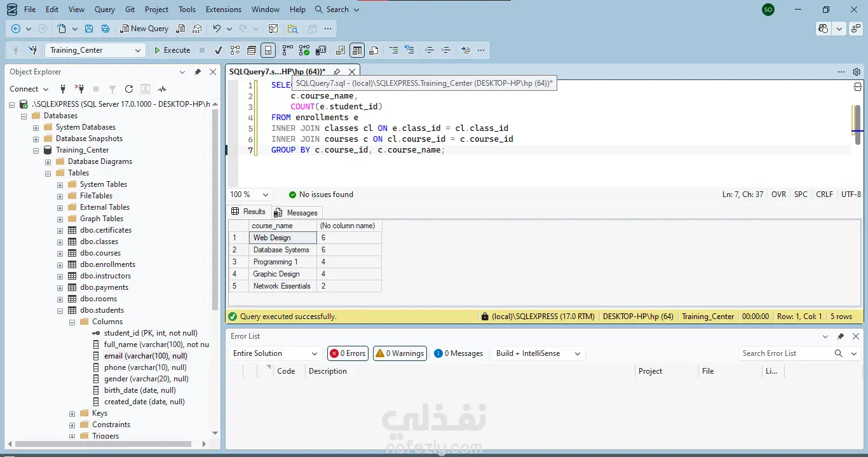
Task: Decrease the line indent
Action: point(430,50)
